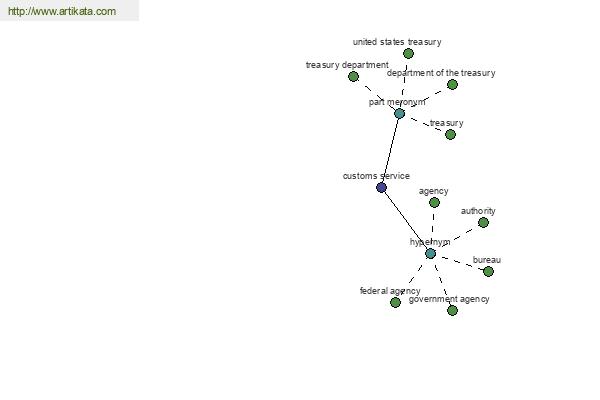Select the agency green node

pyautogui.click(x=434, y=202)
